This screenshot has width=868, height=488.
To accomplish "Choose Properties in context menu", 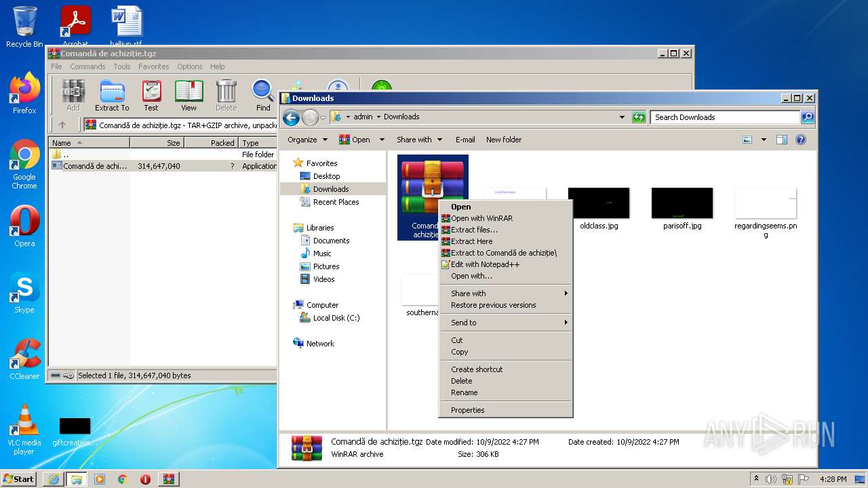I will coord(506,410).
